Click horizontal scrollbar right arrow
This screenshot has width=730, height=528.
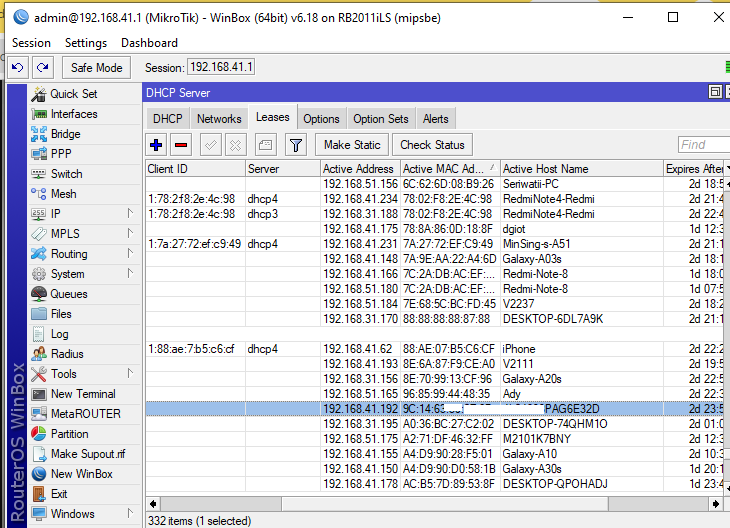click(x=716, y=503)
